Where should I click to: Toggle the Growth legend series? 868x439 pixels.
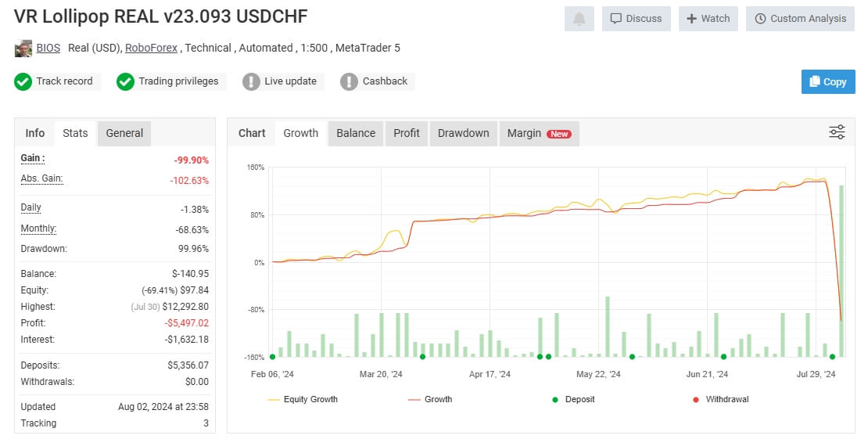pyautogui.click(x=430, y=399)
